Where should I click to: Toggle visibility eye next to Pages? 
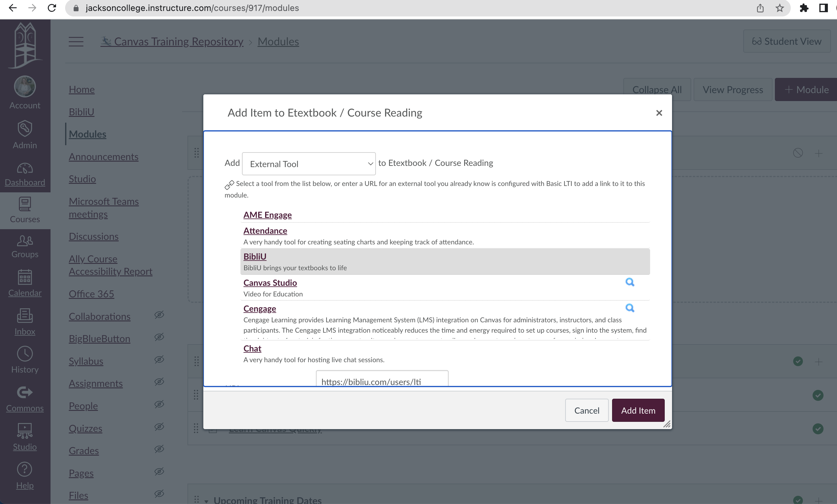coord(159,471)
